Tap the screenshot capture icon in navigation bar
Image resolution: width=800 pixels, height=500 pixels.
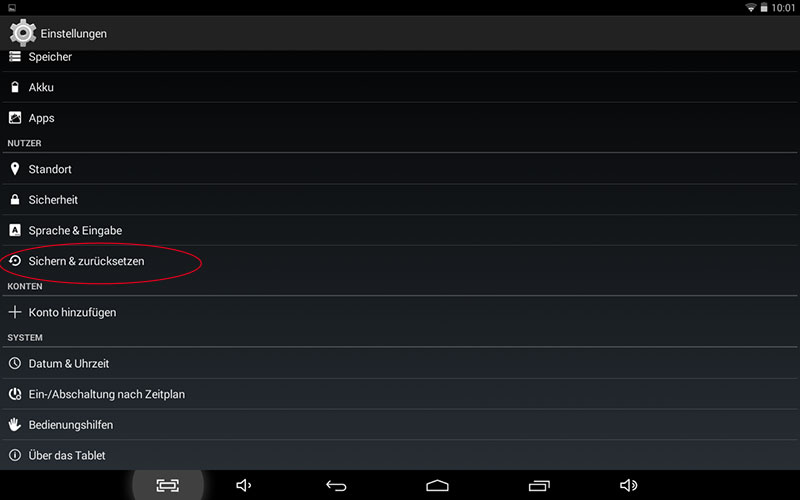(167, 485)
